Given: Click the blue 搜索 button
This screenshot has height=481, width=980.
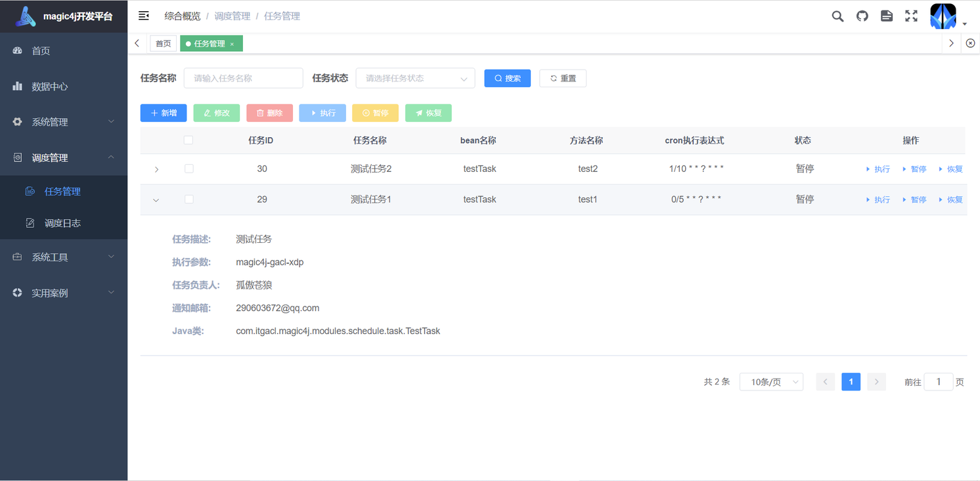Looking at the screenshot, I should click(507, 78).
